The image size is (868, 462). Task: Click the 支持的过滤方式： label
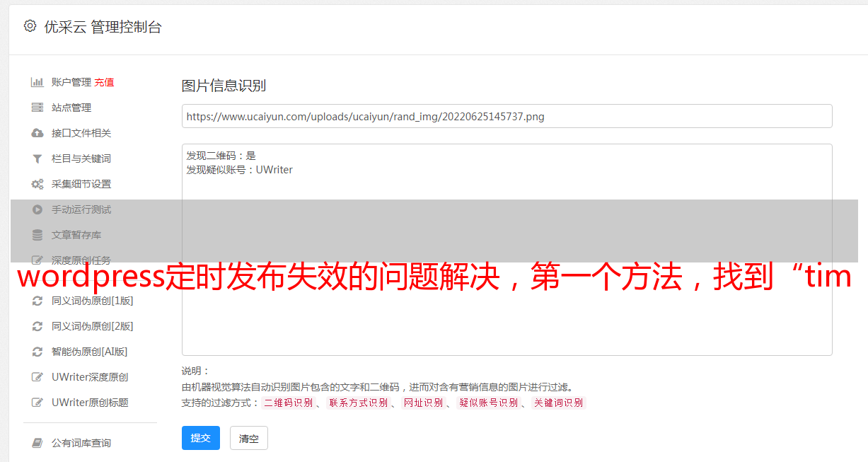click(x=221, y=403)
